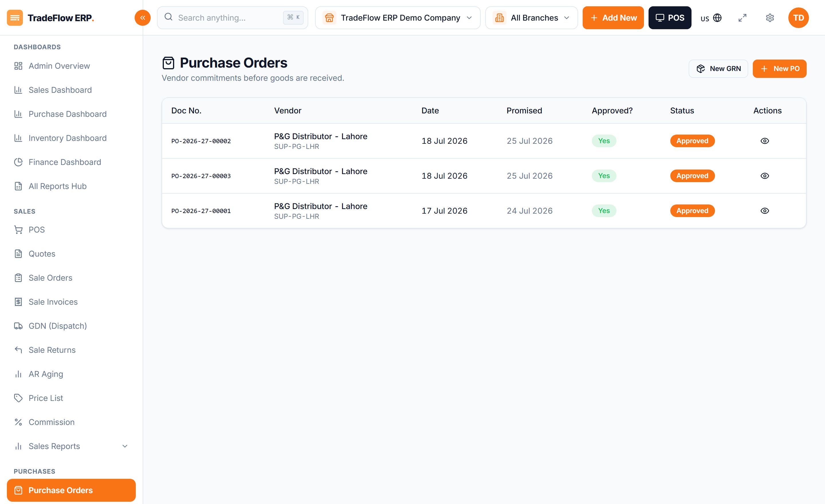Image resolution: width=825 pixels, height=504 pixels.
Task: Create a New PO
Action: click(779, 69)
